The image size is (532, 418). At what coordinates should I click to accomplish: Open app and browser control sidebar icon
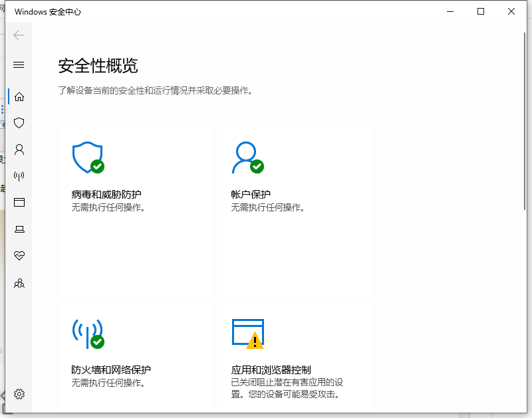tap(19, 203)
